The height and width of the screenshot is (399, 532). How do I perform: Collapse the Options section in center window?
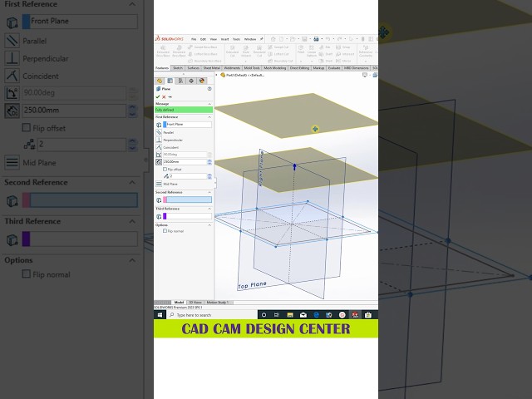[209, 225]
